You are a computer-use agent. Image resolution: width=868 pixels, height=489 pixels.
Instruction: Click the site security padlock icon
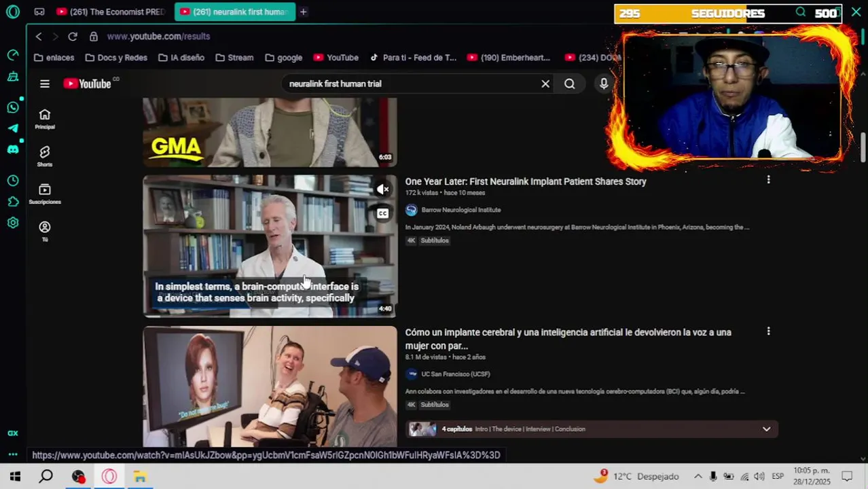point(94,36)
